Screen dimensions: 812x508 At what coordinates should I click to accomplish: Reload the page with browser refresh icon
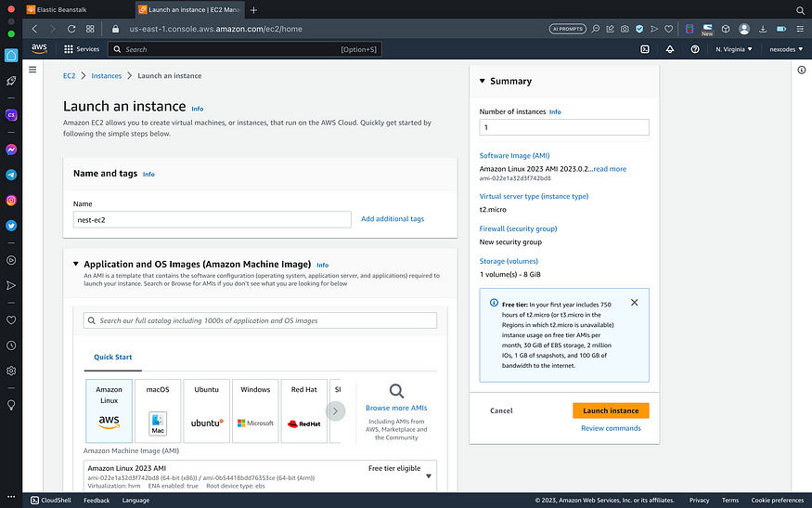[71, 29]
